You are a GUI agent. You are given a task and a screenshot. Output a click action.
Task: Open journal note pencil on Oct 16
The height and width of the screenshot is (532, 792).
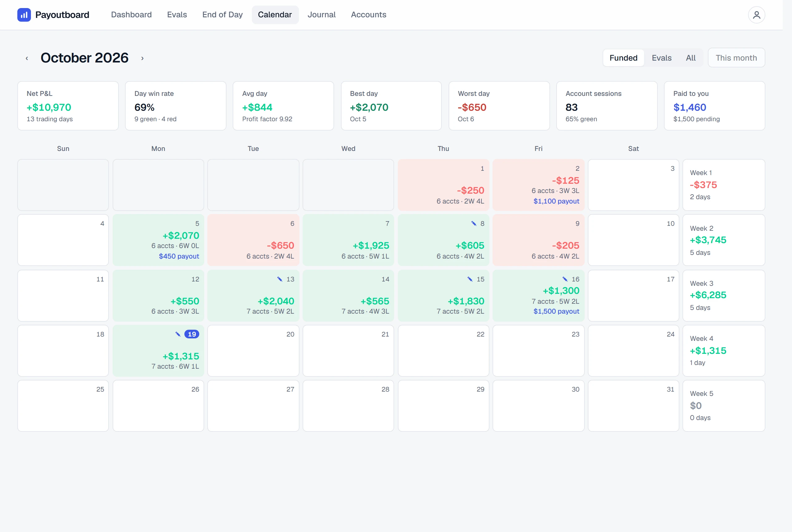click(565, 279)
